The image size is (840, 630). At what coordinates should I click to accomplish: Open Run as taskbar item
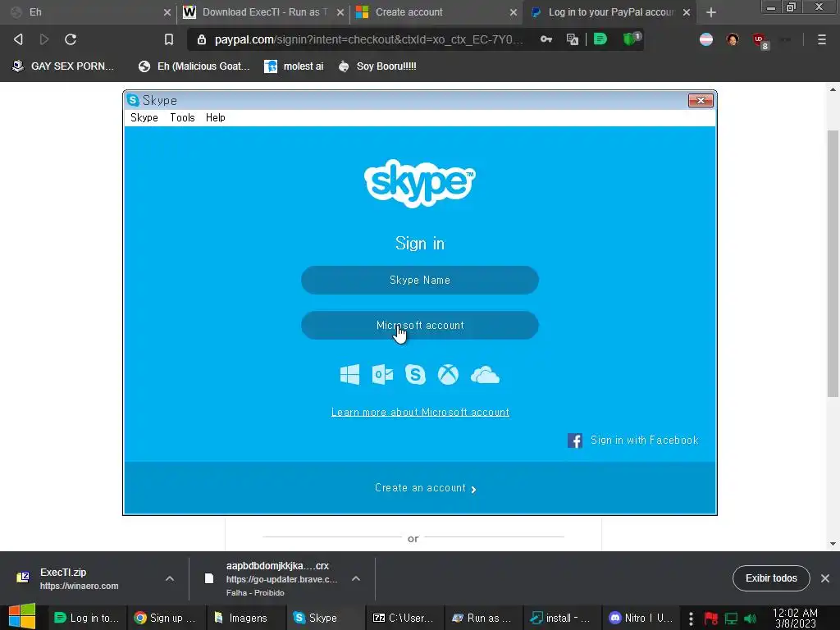[x=483, y=618]
